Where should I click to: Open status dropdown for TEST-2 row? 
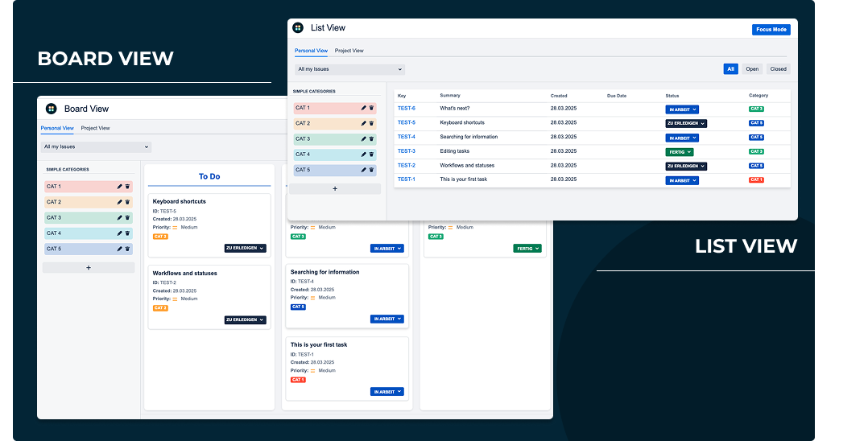[686, 166]
